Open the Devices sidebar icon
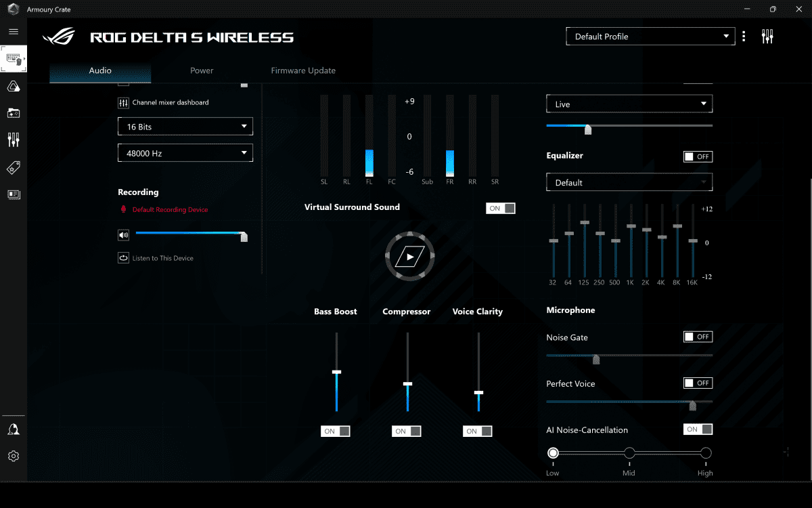Screen dimensions: 812x508 (14, 60)
